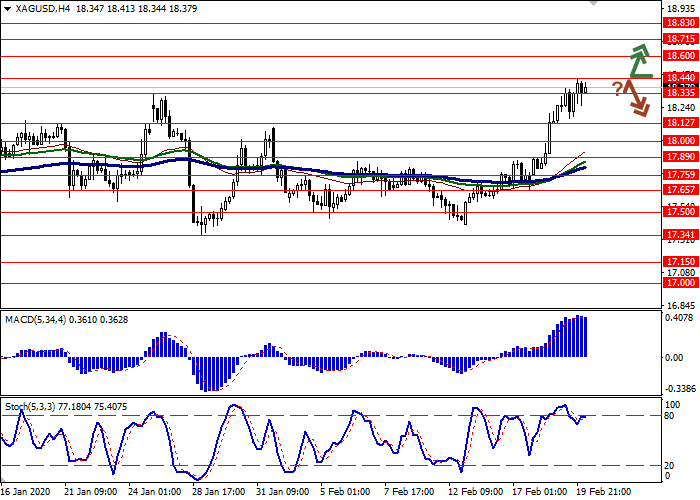The image size is (700, 500).
Task: Select the 17.500 price level label
Action: pos(680,212)
